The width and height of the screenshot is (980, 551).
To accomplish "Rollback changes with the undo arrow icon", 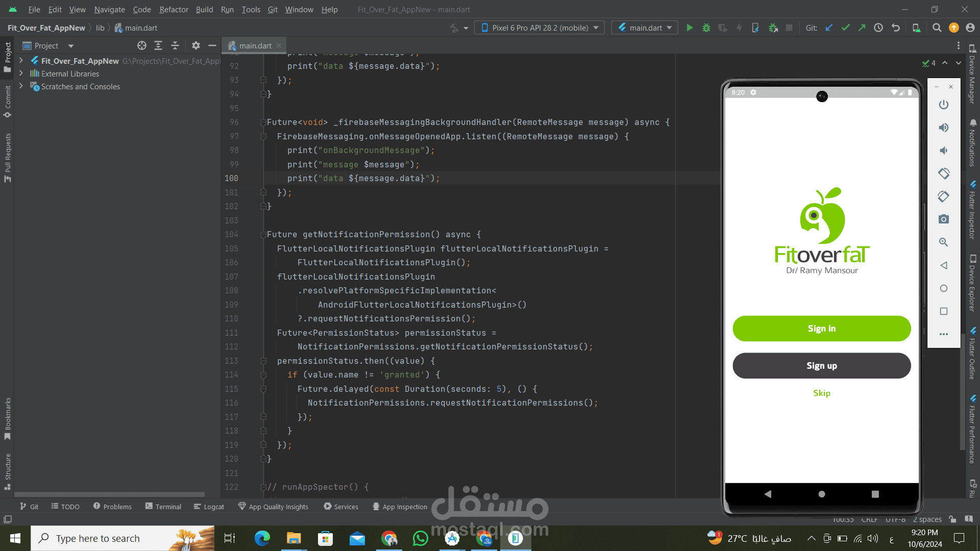I will point(896,28).
